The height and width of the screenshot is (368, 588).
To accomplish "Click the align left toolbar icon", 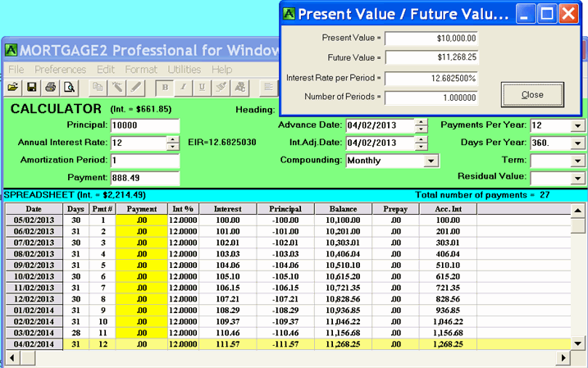I will click(x=268, y=87).
